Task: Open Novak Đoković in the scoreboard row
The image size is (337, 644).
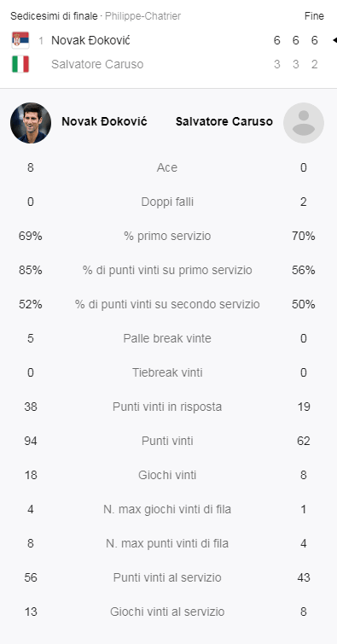Action: coord(90,40)
